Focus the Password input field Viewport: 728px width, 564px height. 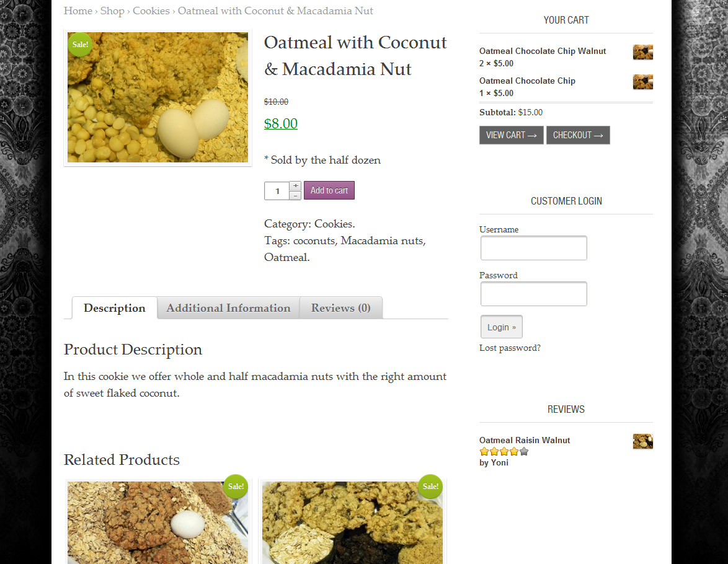[x=533, y=294]
